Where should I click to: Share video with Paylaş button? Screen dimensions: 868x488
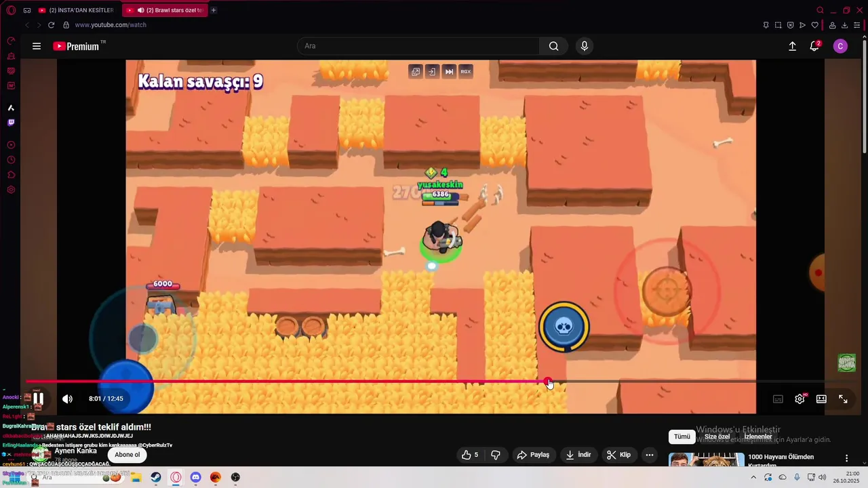(533, 455)
